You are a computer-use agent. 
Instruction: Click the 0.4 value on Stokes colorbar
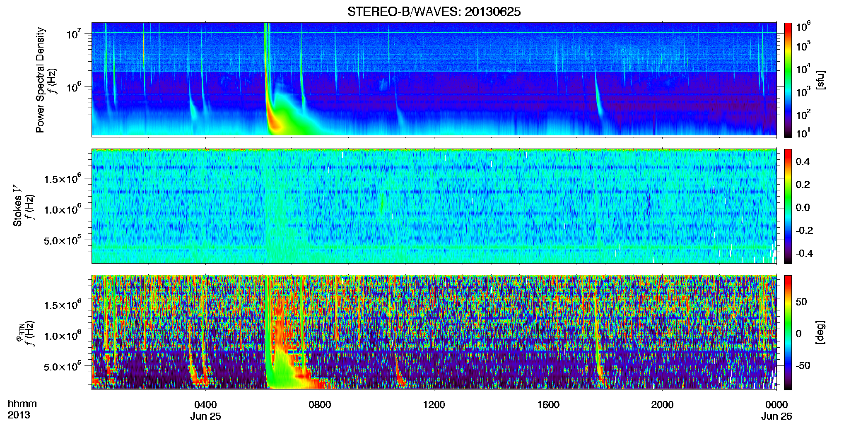(x=803, y=162)
